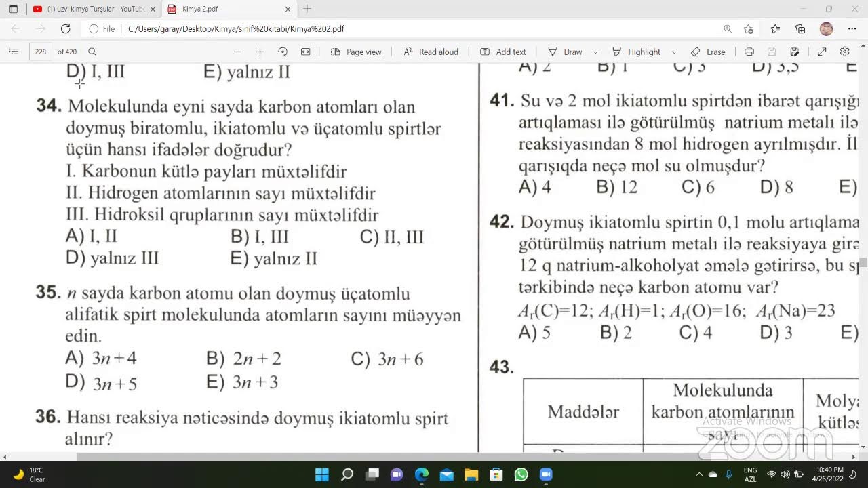Open the Mail app from taskbar

[x=446, y=474]
